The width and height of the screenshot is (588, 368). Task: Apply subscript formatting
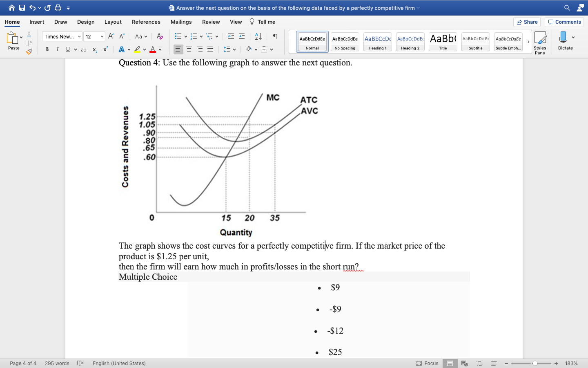coord(95,49)
